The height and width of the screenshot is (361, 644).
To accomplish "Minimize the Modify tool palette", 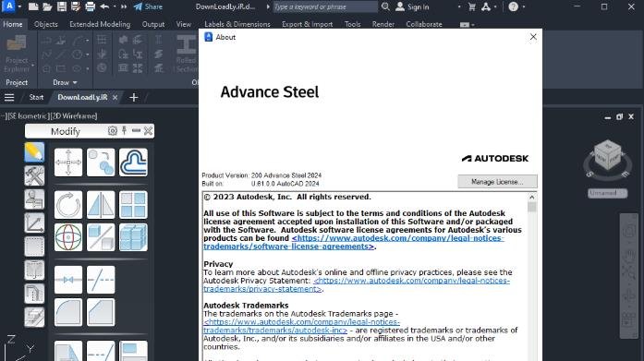I will (x=136, y=131).
